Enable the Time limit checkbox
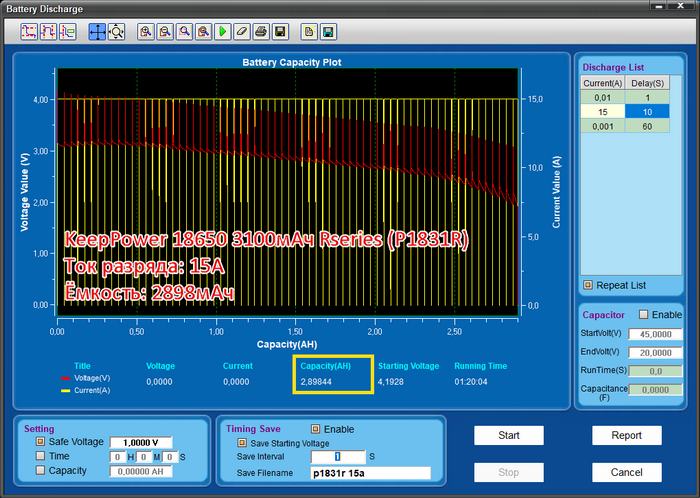This screenshot has height=498, width=700. tap(40, 456)
